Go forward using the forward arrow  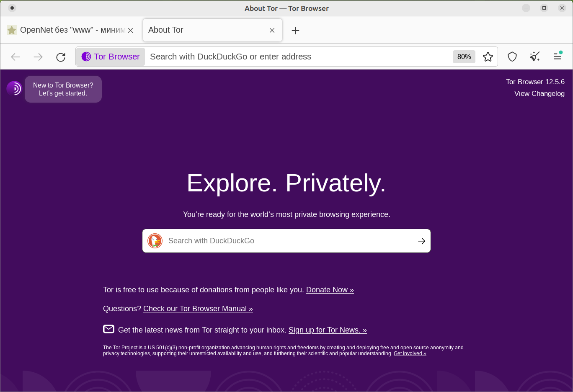38,57
